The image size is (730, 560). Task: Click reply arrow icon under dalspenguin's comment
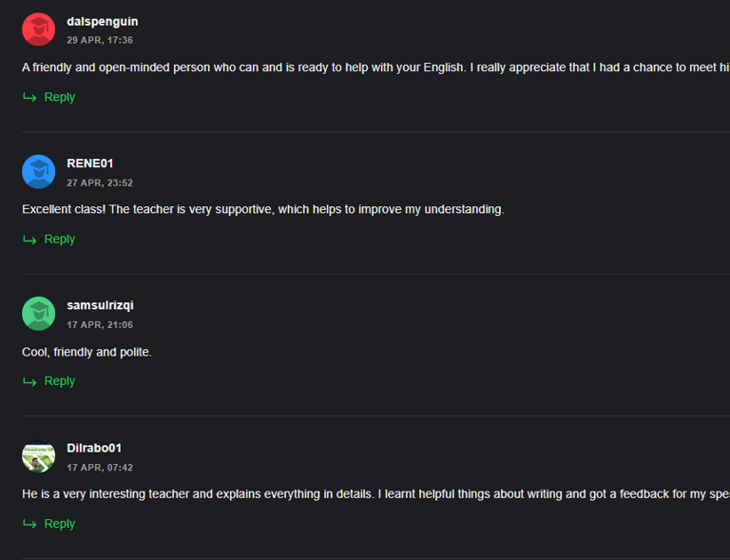(x=29, y=97)
